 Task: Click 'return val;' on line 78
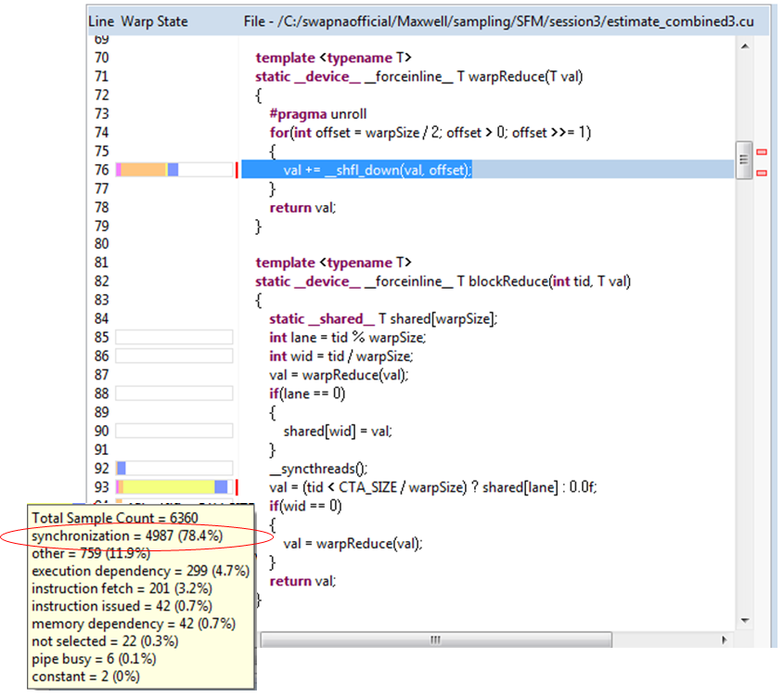302,208
